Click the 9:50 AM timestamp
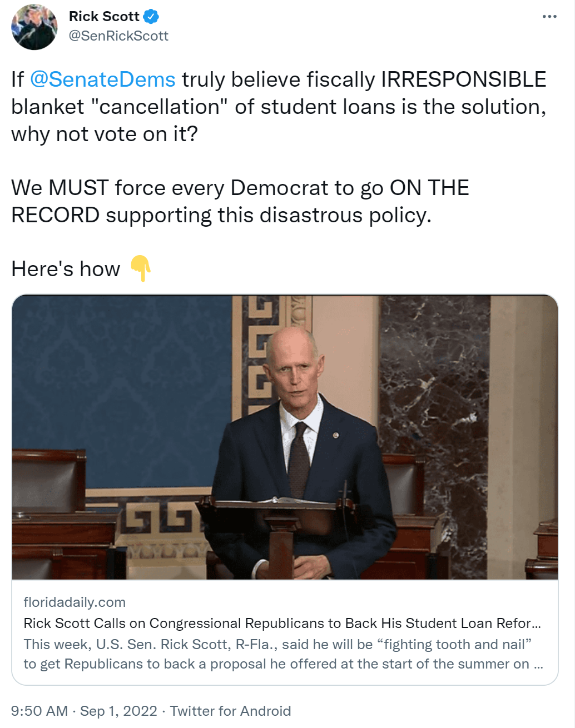The image size is (575, 728). [39, 711]
